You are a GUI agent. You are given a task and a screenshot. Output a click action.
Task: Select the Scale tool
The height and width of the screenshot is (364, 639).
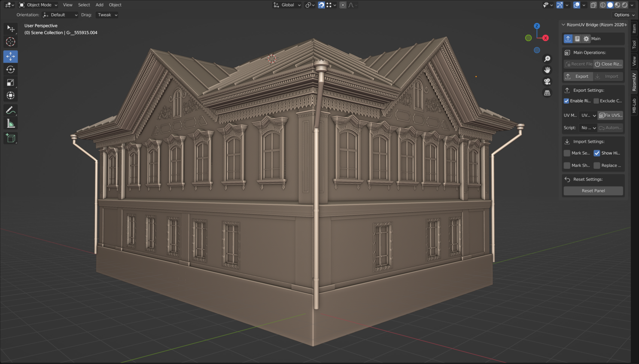coord(11,82)
